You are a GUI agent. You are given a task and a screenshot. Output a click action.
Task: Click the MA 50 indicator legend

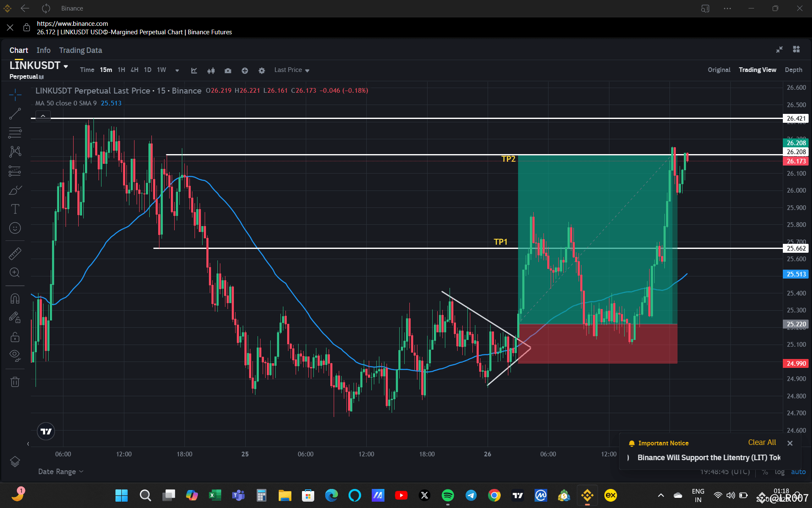(x=78, y=103)
